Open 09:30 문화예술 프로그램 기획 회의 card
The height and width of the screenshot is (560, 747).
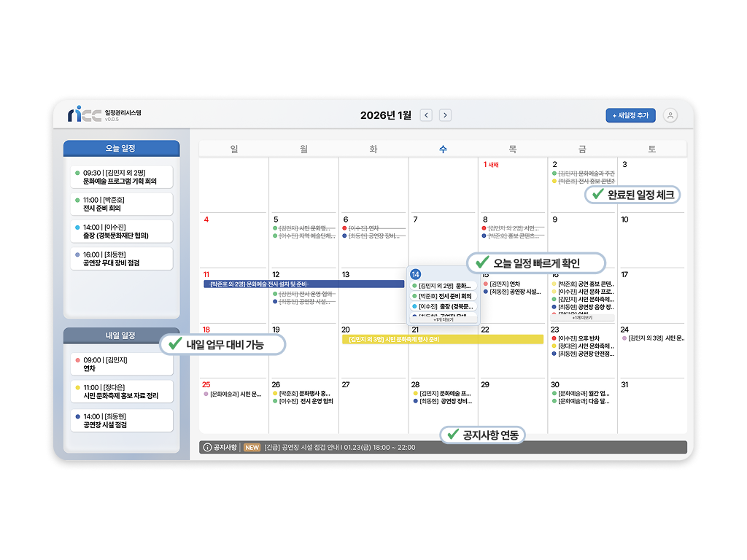click(x=122, y=176)
